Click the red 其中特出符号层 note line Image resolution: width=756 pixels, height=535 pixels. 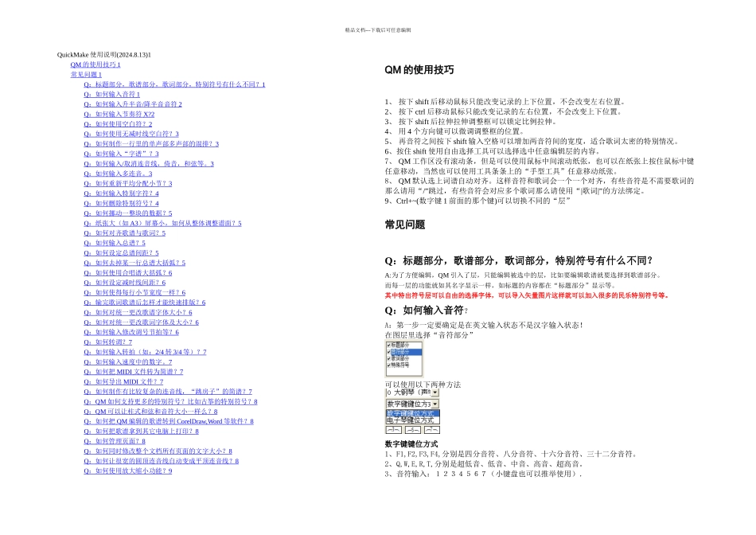(x=527, y=295)
